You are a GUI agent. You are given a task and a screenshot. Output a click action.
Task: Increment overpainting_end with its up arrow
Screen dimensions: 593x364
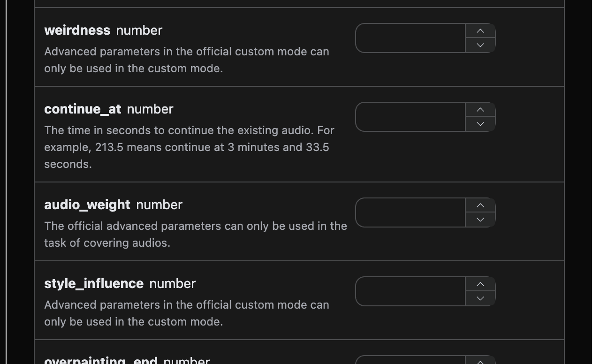point(480,361)
